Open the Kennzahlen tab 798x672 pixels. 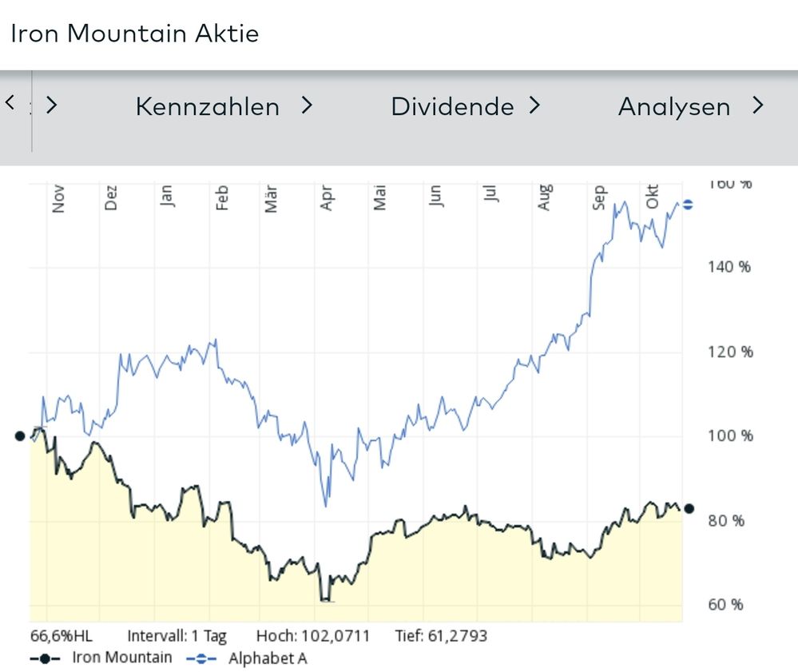tap(208, 107)
